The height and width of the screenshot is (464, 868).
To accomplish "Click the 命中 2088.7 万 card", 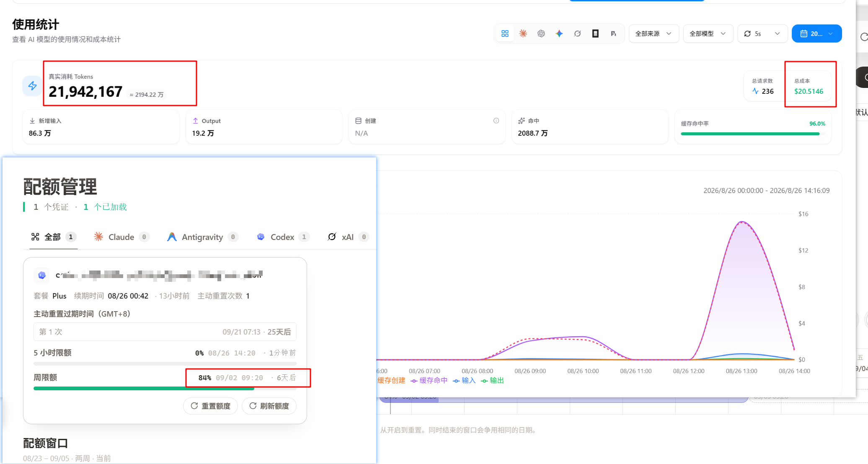I will [x=590, y=127].
